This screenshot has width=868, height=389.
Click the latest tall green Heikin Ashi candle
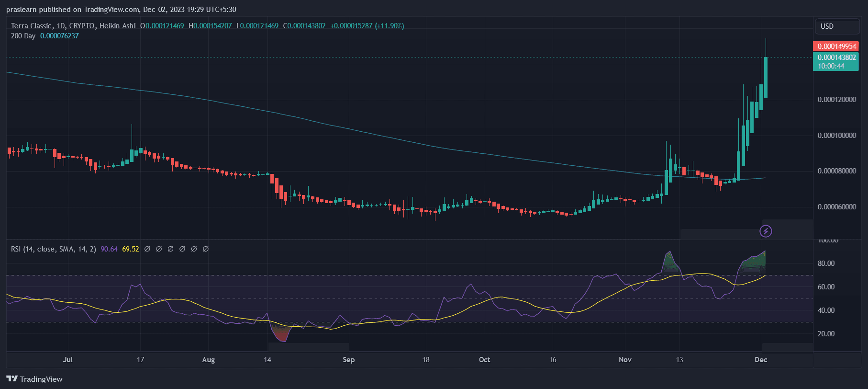766,77
